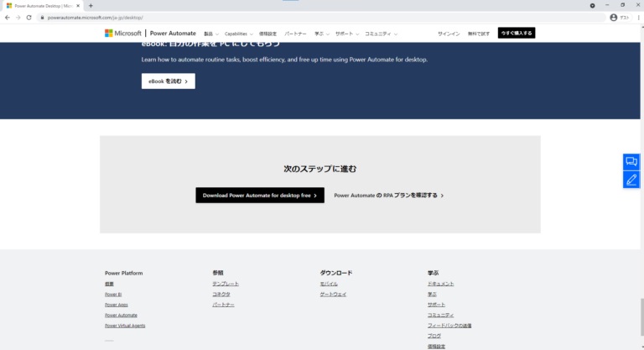Open Power Apps footer link
The width and height of the screenshot is (644, 350).
117,305
